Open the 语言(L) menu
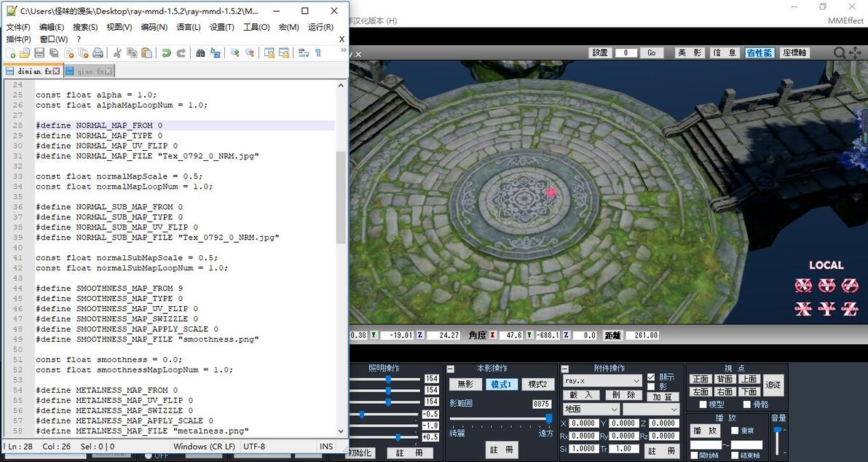 (x=188, y=27)
